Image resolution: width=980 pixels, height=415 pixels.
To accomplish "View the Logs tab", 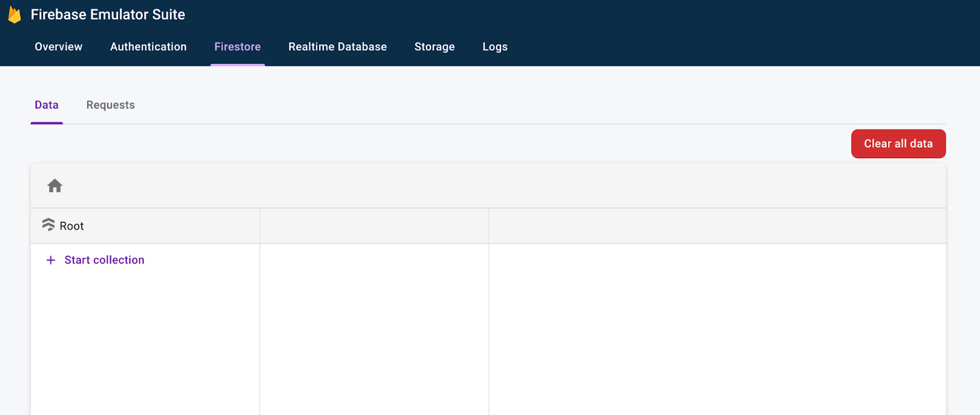I will (495, 47).
